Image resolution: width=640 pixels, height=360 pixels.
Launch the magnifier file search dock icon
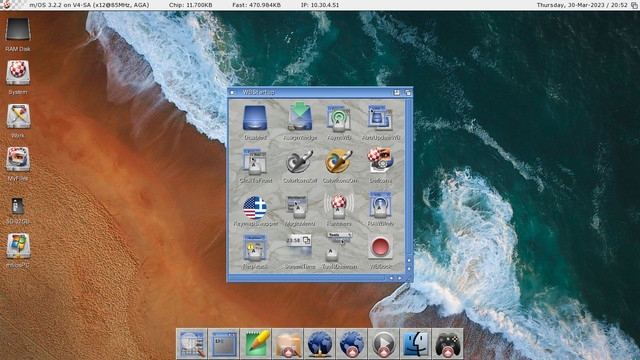click(x=192, y=344)
